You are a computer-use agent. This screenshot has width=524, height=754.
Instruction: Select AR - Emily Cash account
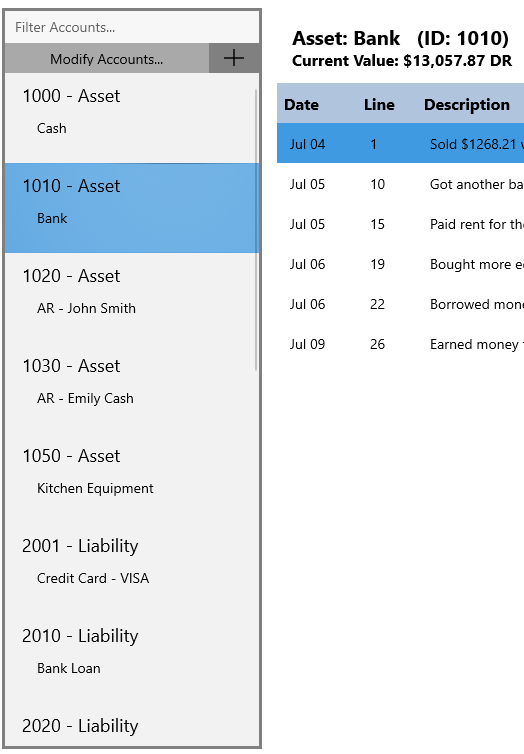coord(130,388)
